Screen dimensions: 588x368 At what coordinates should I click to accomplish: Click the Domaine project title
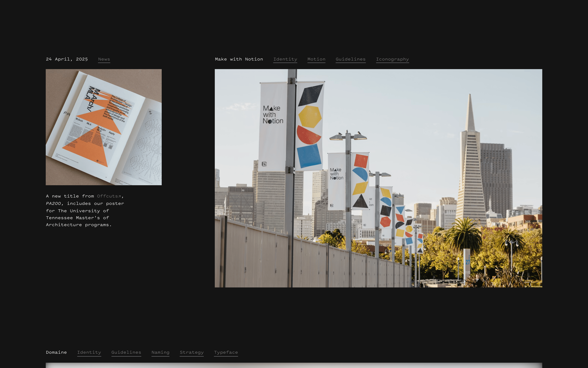point(56,352)
